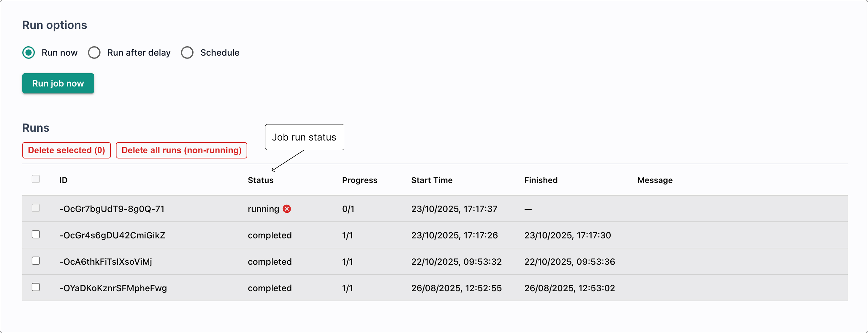Image resolution: width=868 pixels, height=333 pixels.
Task: Click the ID column header
Action: 63,180
